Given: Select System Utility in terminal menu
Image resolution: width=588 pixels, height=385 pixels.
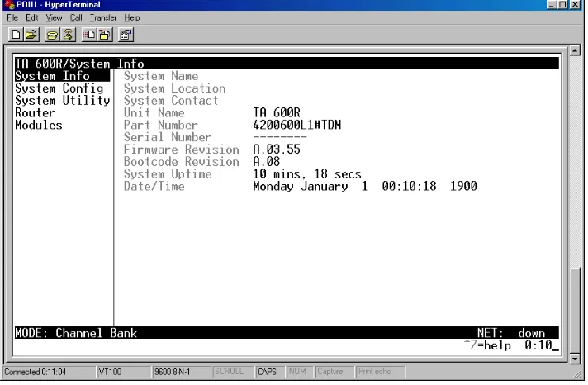Looking at the screenshot, I should pos(63,101).
